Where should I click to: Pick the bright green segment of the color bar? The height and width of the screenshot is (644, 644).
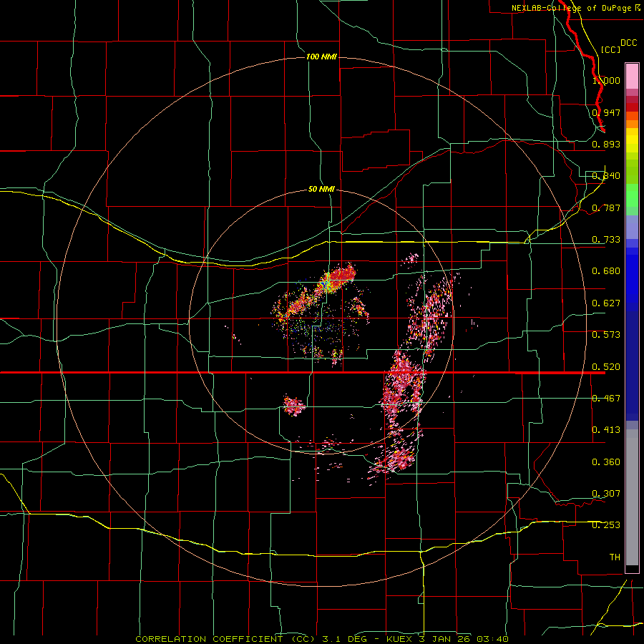click(632, 195)
